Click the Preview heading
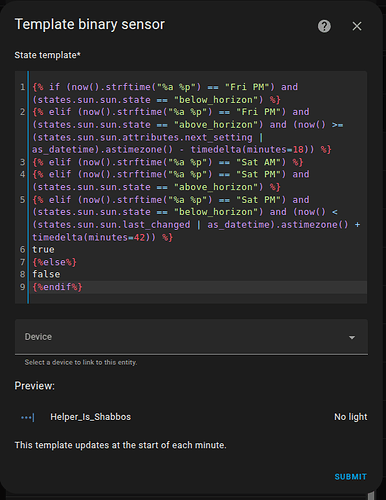Viewport: 386px width, 500px height. tap(34, 386)
